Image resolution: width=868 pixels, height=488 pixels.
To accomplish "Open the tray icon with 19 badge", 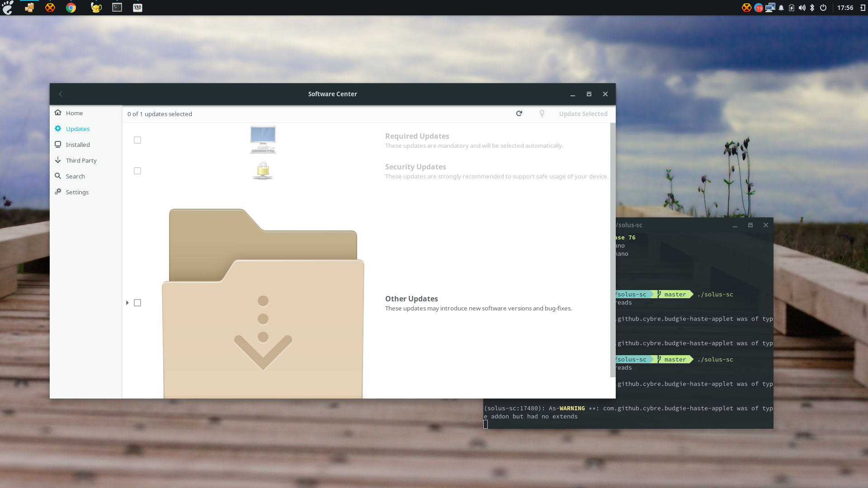I will (x=759, y=8).
